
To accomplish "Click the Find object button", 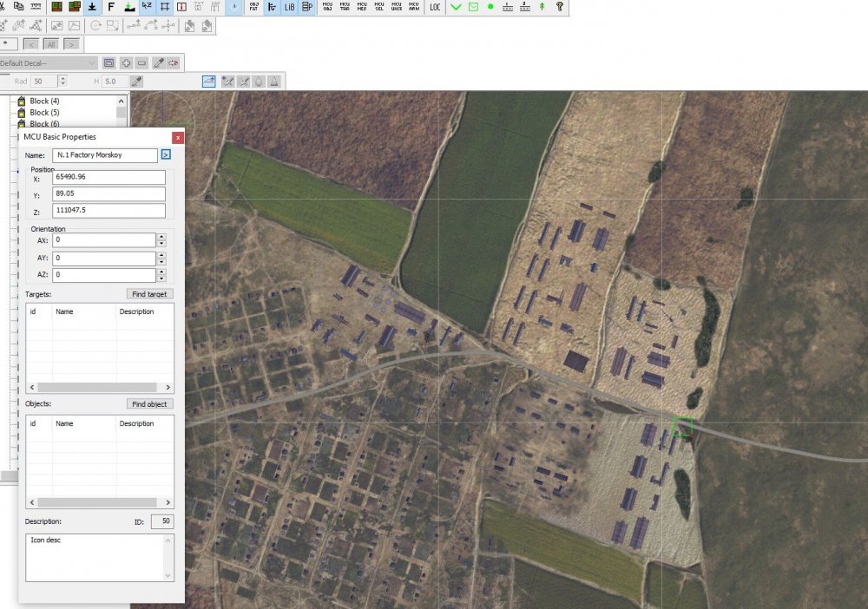I will [x=150, y=404].
